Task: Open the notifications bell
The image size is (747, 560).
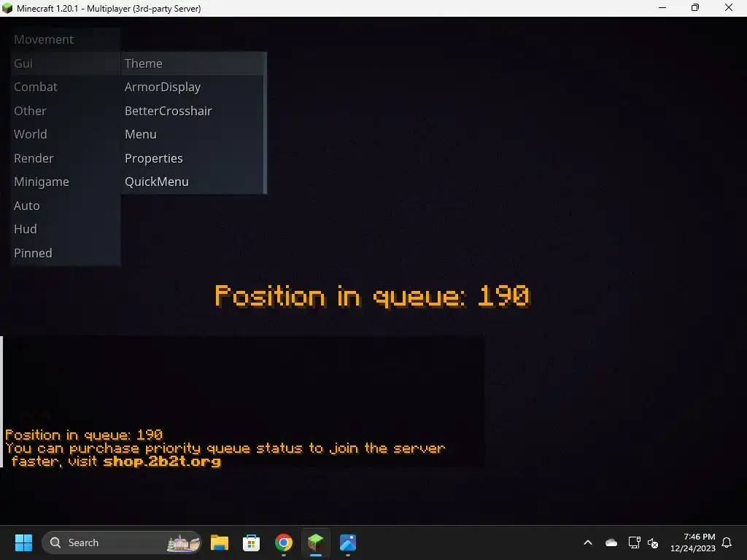Action: (727, 542)
